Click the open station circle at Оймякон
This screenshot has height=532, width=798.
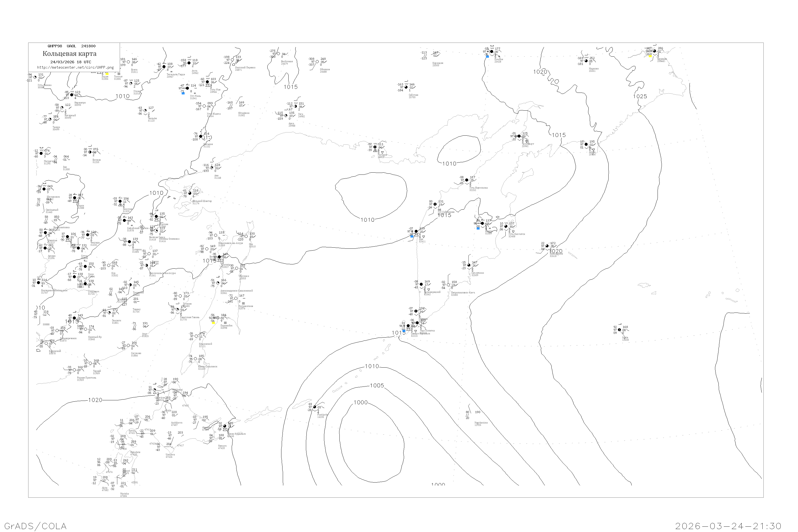[317, 62]
